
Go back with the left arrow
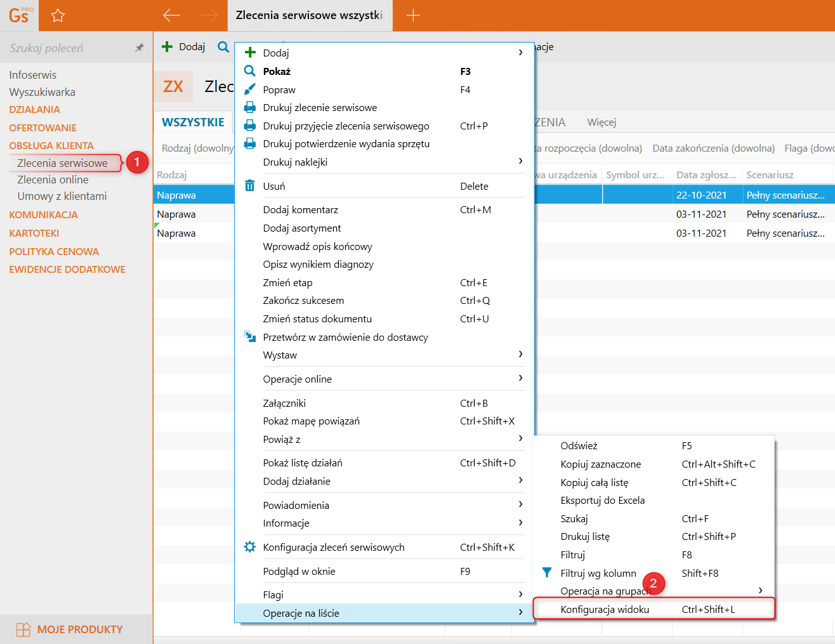click(x=171, y=15)
